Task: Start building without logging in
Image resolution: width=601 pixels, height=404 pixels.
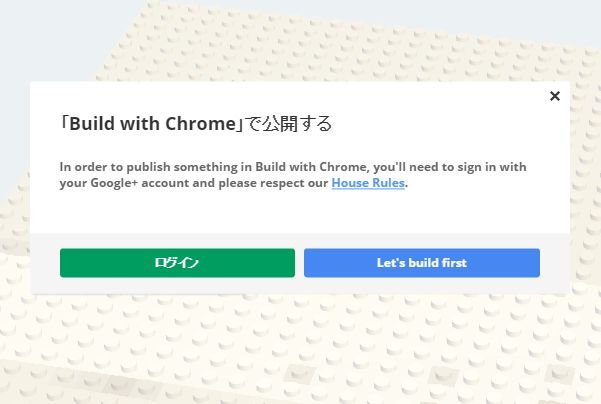Action: point(422,263)
